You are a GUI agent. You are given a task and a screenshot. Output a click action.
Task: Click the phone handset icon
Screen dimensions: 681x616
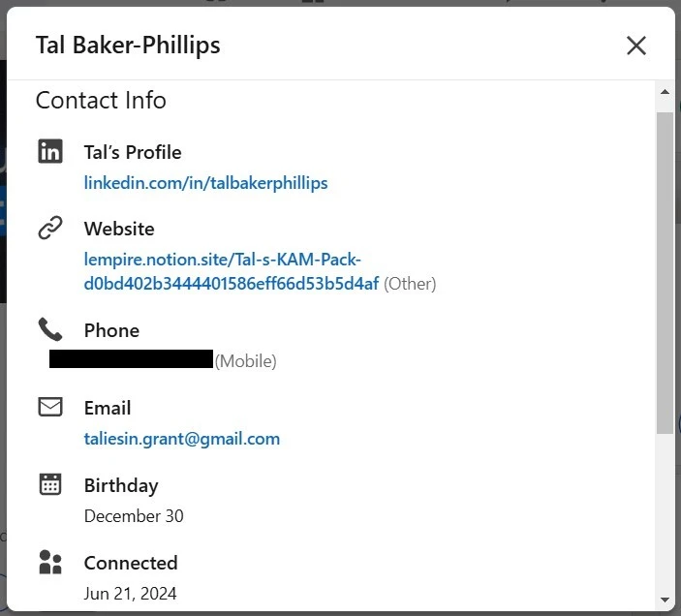[x=50, y=329]
